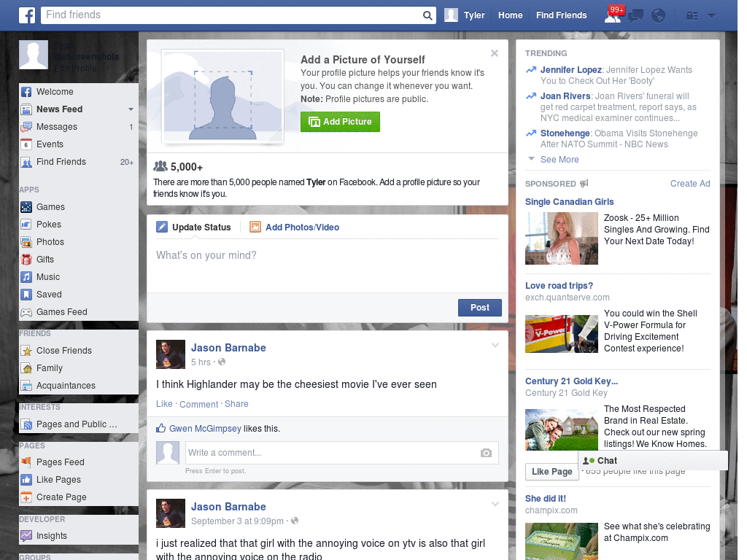This screenshot has width=747, height=560.
Task: Open Gwen McGimpsey's profile link
Action: click(205, 429)
